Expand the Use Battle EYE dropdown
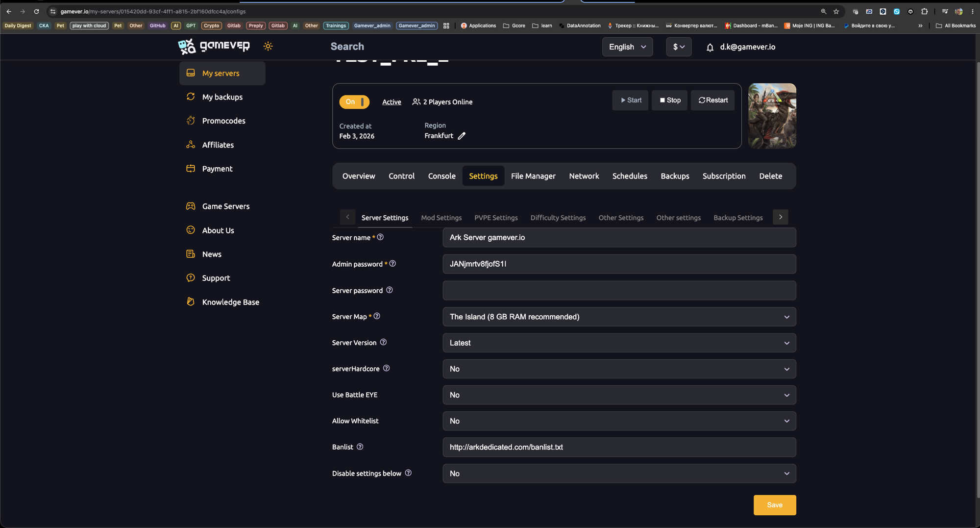The image size is (980, 528). click(x=619, y=395)
